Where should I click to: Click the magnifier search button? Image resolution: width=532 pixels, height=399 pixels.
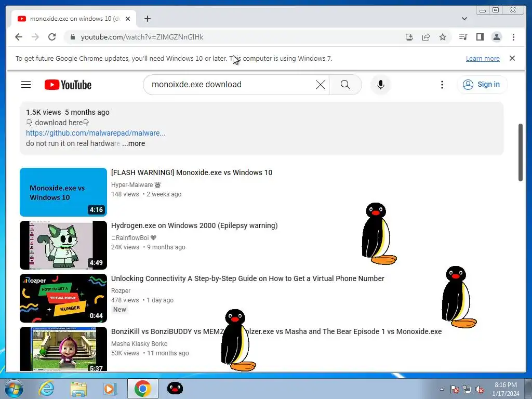[345, 85]
